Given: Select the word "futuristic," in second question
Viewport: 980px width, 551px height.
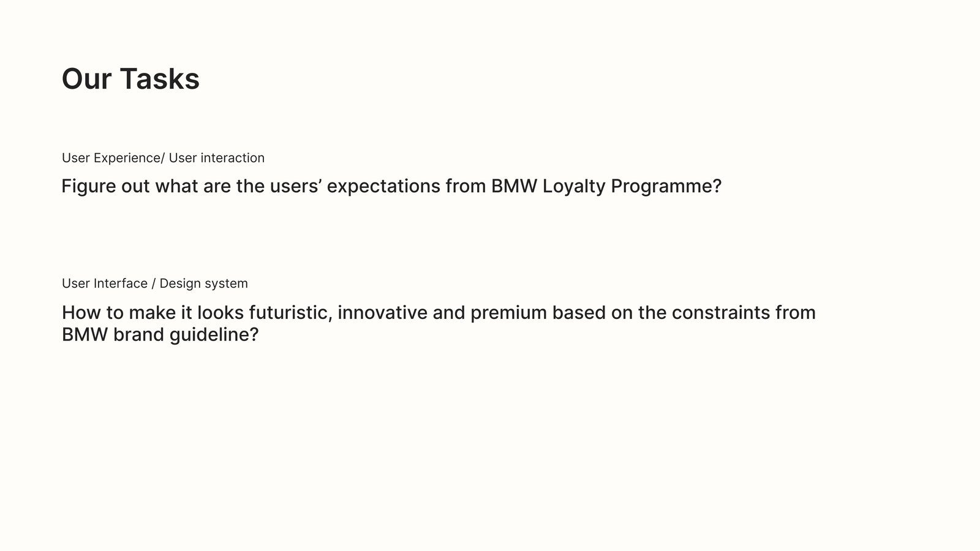Looking at the screenshot, I should [x=290, y=313].
